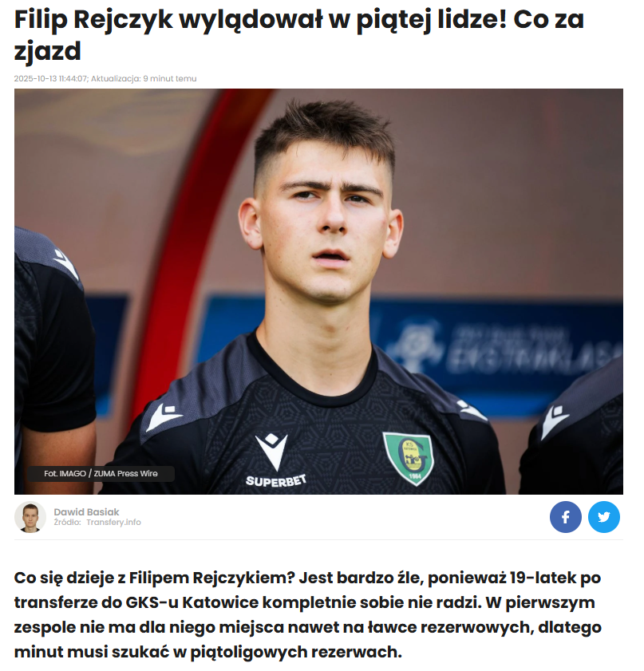This screenshot has width=644, height=671.
Task: Open the main article photo
Action: point(318,291)
